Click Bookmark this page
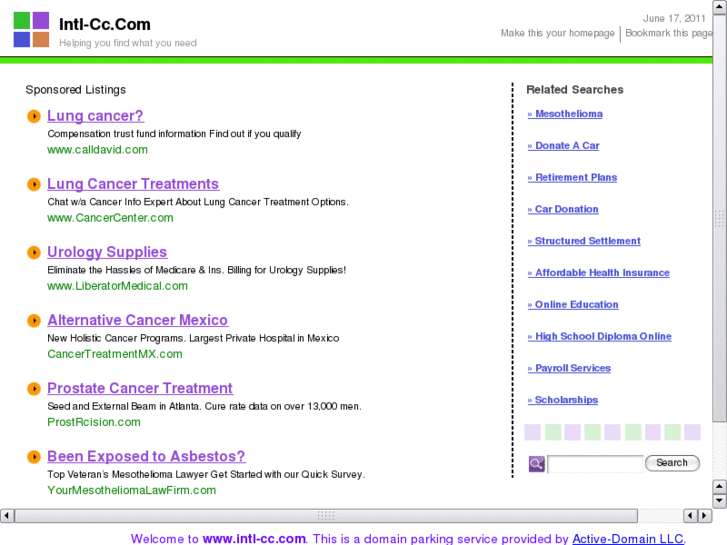The width and height of the screenshot is (727, 545). (x=669, y=33)
